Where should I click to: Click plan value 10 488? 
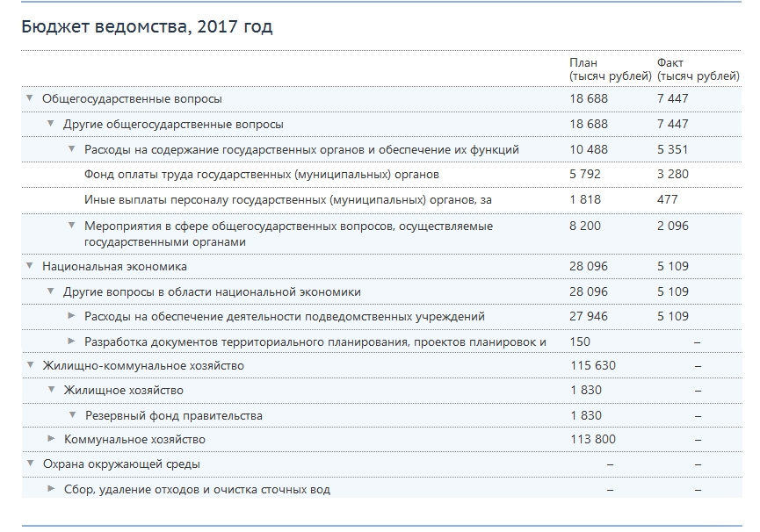pos(589,149)
